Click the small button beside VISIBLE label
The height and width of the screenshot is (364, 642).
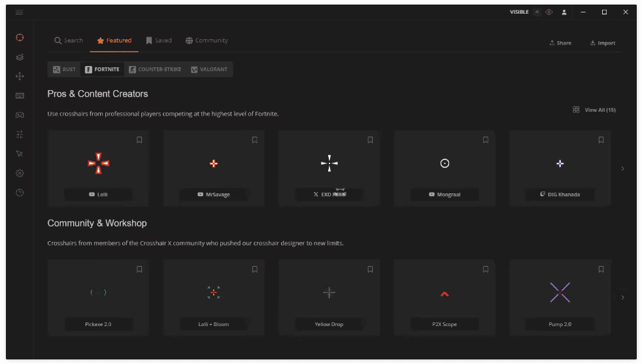(x=537, y=12)
